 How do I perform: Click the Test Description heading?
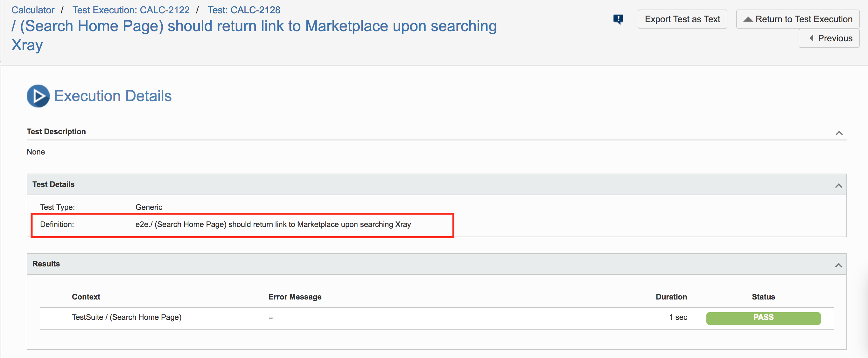tap(56, 131)
